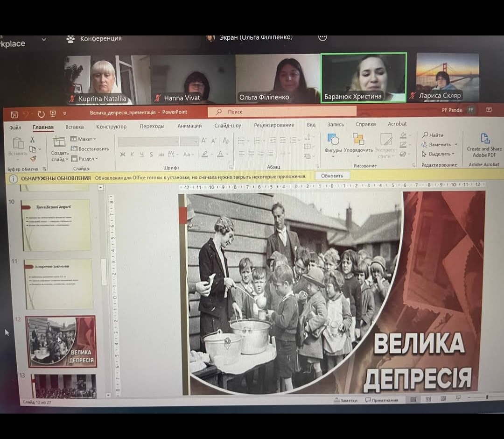Toggle the Comments (Примечания) pane
The width and height of the screenshot is (504, 439).
click(382, 400)
